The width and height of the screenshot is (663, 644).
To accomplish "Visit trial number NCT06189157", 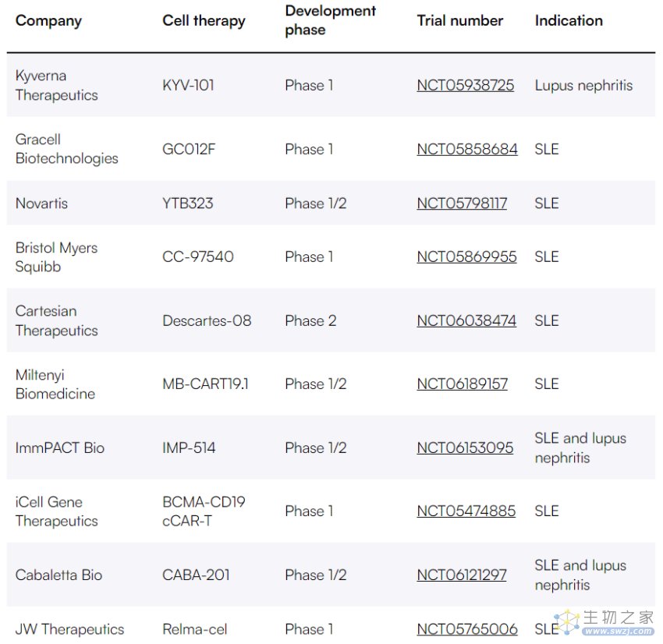I will coord(462,384).
